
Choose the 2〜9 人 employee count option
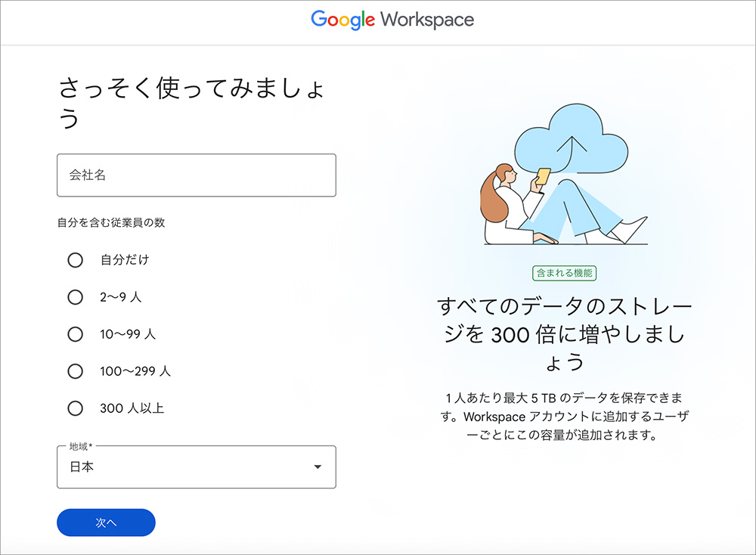click(76, 297)
